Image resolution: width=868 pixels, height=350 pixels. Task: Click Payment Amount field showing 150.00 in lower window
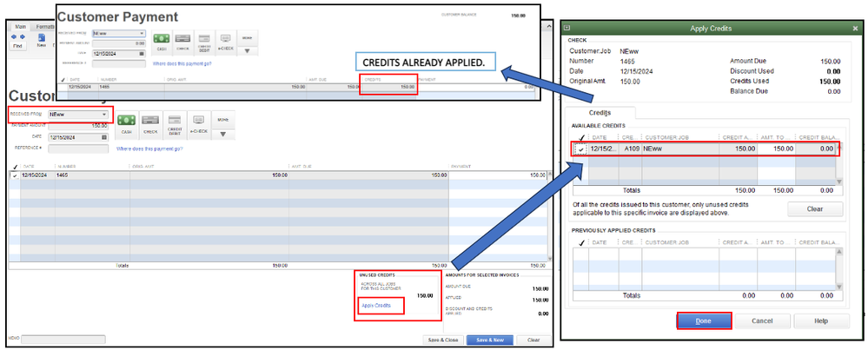[x=78, y=126]
